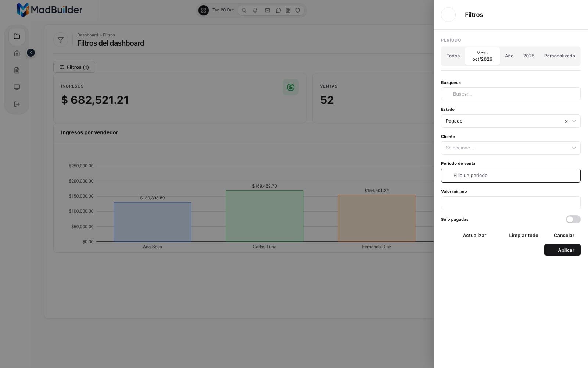The width and height of the screenshot is (588, 368).
Task: Open the monitor icon in left sidebar
Action: [17, 87]
